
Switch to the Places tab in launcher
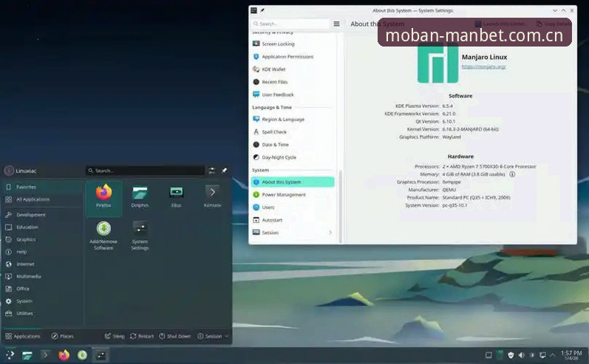pyautogui.click(x=62, y=336)
